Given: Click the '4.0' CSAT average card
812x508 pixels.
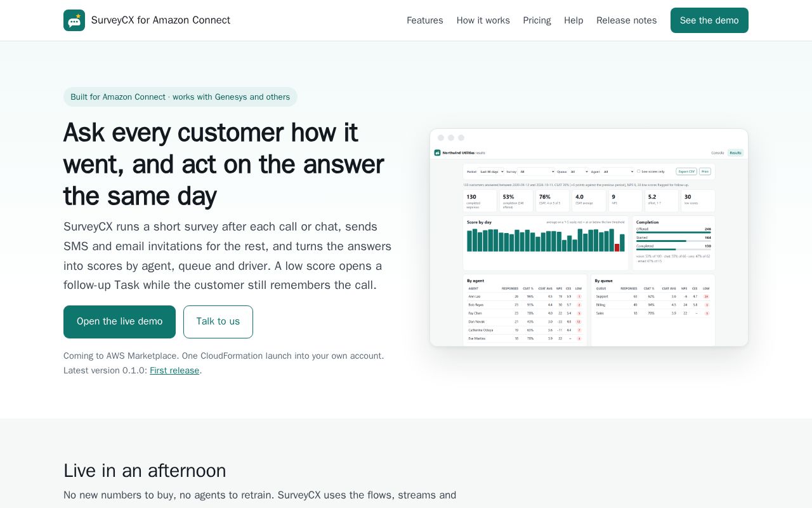Looking at the screenshot, I should (589, 201).
